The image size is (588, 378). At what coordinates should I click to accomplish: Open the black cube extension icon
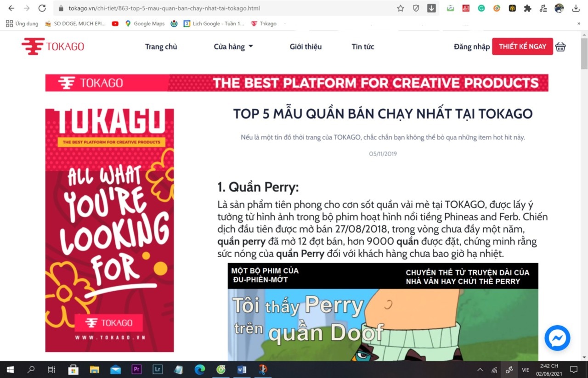pos(512,8)
